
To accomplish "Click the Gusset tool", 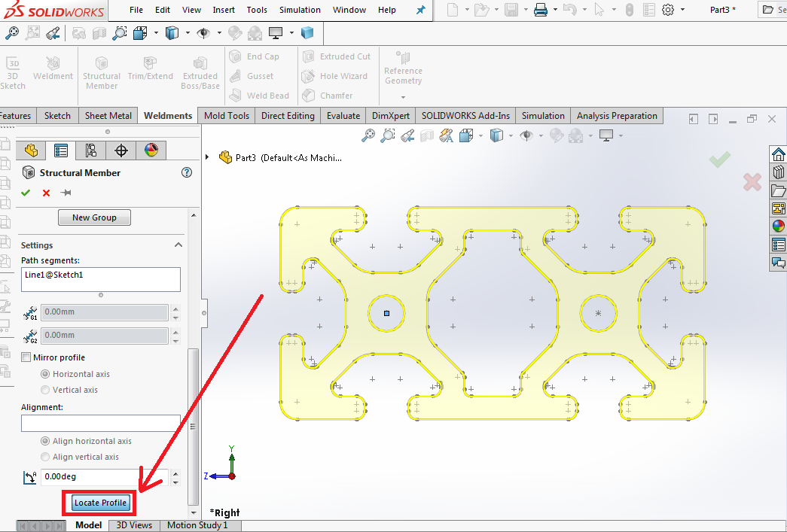I will coord(252,76).
